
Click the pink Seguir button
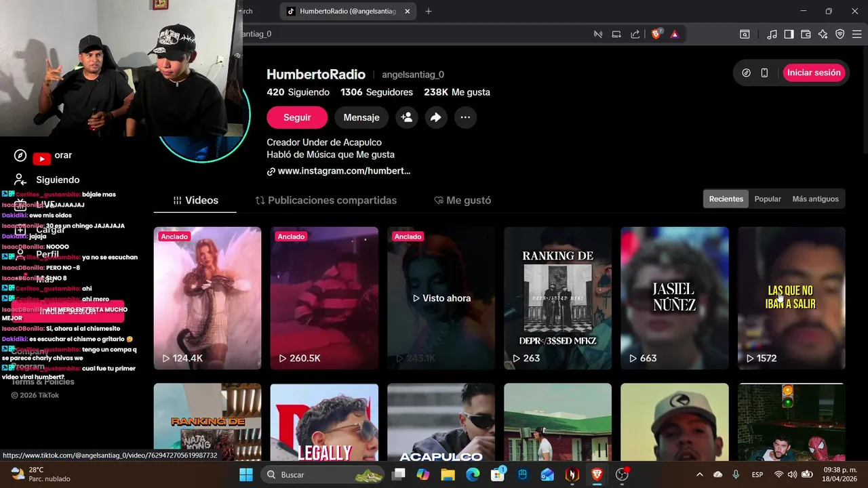click(297, 117)
